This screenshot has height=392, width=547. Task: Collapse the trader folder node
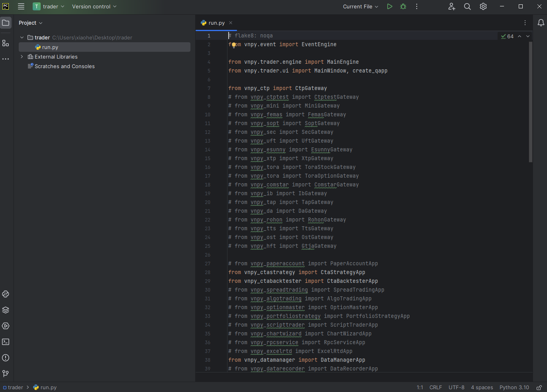pyautogui.click(x=22, y=37)
